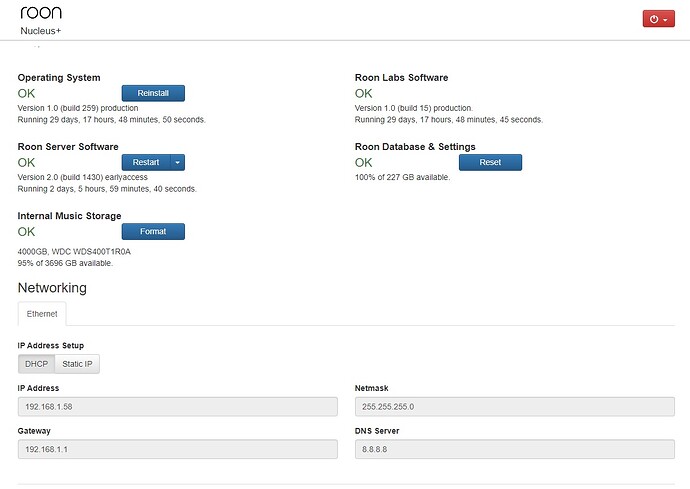The height and width of the screenshot is (489, 690).
Task: Click OK status under Roon Server Software
Action: coord(26,162)
